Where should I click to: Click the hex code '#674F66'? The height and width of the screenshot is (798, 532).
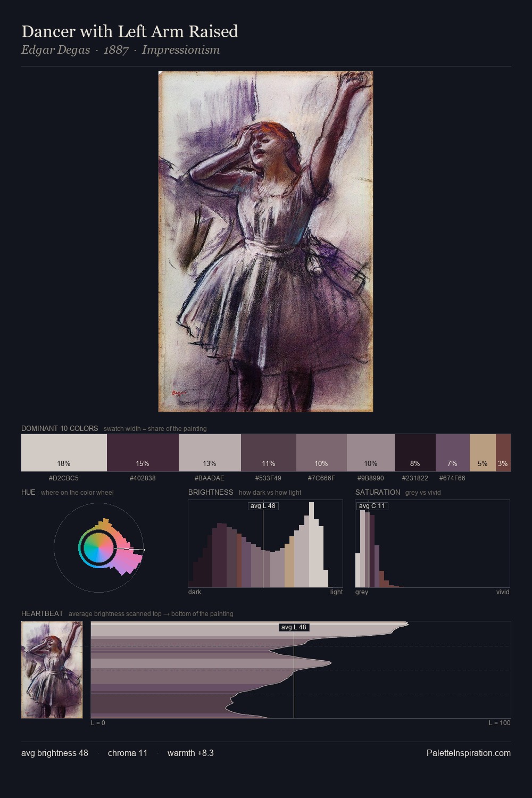tap(452, 478)
